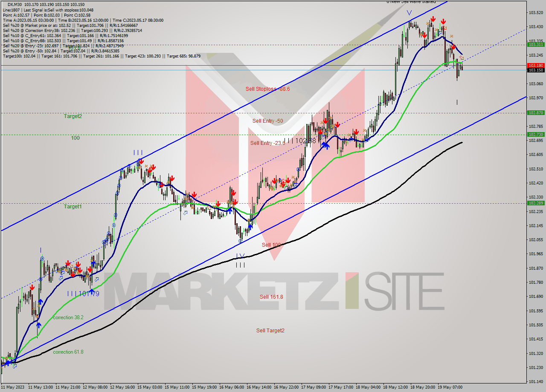Click the green '100' level label
This screenshot has width=546, height=392.
point(76,138)
